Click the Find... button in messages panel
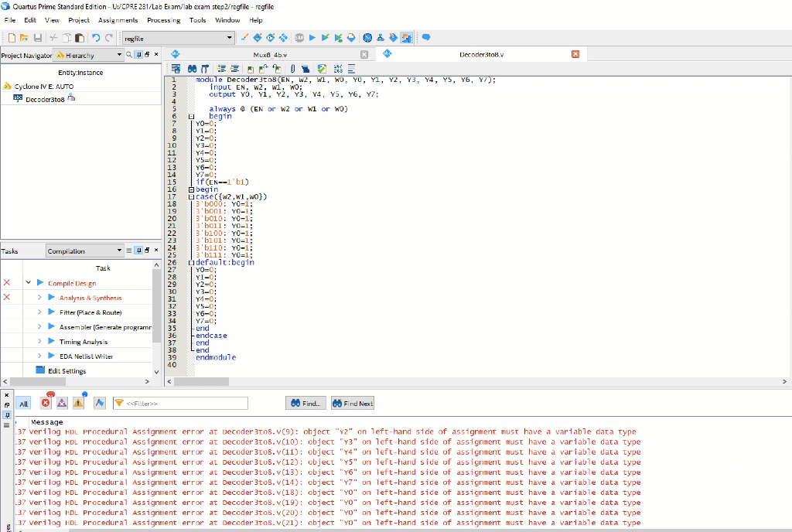Viewport: 792px width, 532px height. click(305, 404)
